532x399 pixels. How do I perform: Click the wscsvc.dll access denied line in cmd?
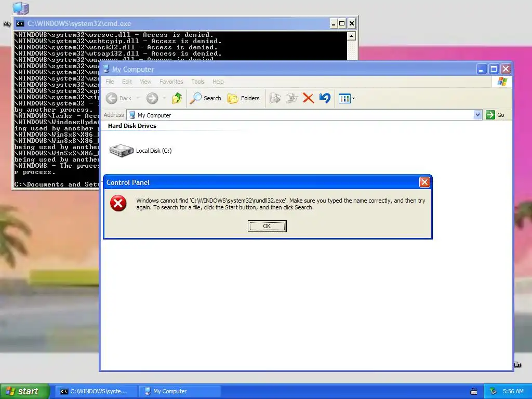coord(114,35)
